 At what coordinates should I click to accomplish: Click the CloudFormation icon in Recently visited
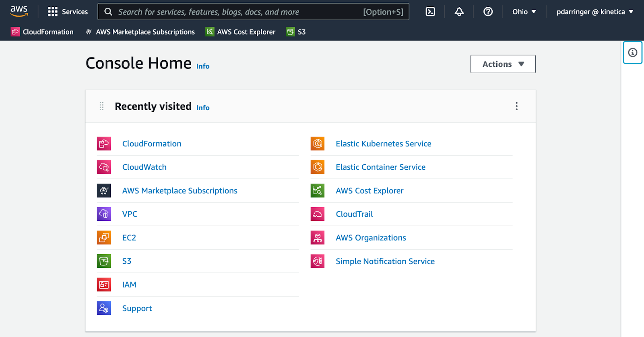click(x=104, y=144)
